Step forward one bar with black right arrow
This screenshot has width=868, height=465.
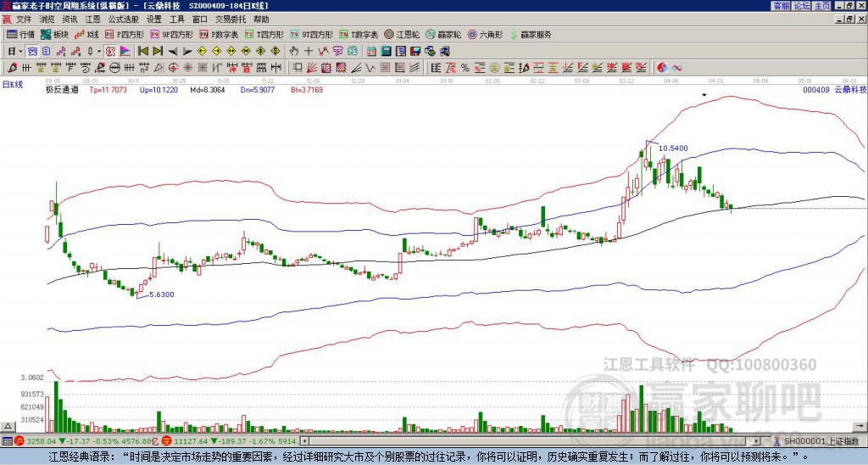coord(187,52)
